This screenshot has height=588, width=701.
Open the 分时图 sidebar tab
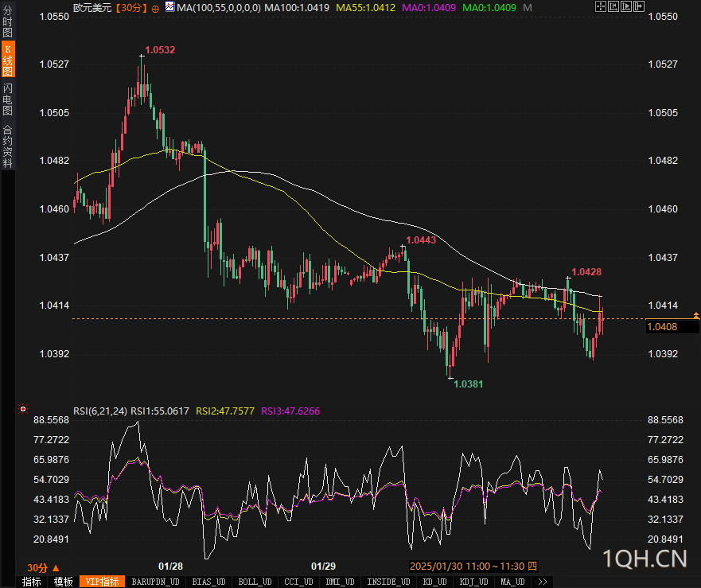click(x=8, y=21)
